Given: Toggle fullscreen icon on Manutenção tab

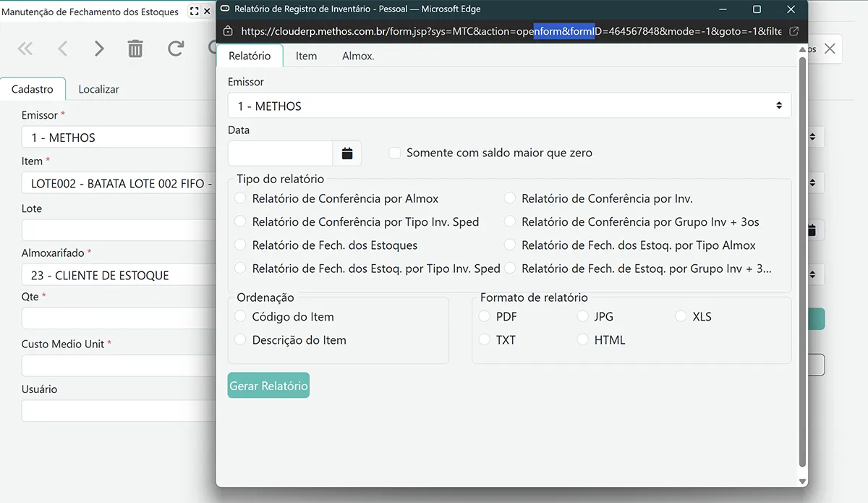Looking at the screenshot, I should (193, 12).
